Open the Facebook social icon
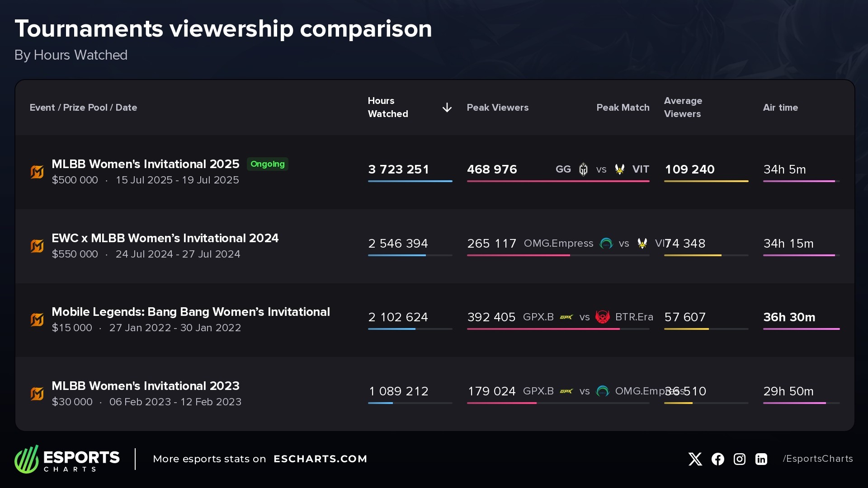Screen dimensions: 868x488 [717, 459]
